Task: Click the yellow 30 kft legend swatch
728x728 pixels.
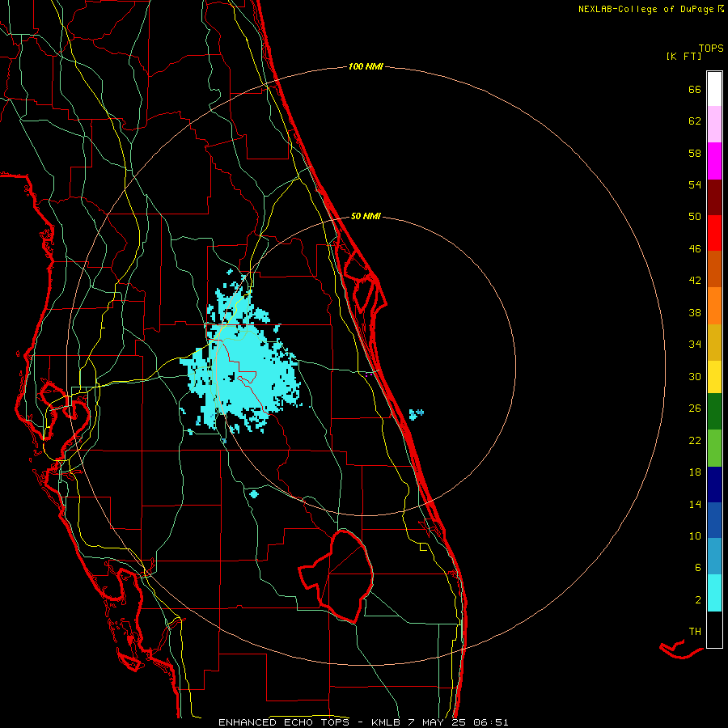Action: [x=714, y=377]
